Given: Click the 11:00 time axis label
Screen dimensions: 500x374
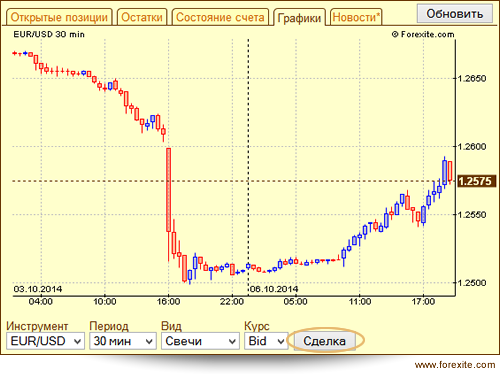Looking at the screenshot, I should click(x=360, y=302).
